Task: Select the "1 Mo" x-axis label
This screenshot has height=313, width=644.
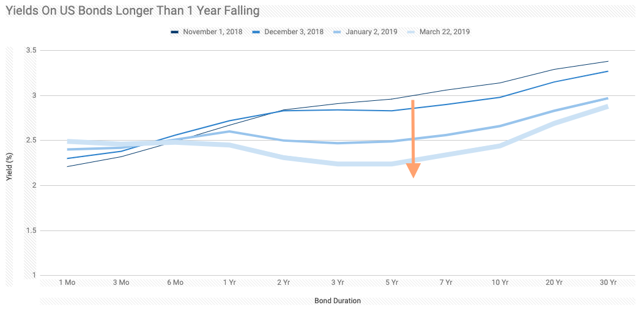Action: pos(67,282)
